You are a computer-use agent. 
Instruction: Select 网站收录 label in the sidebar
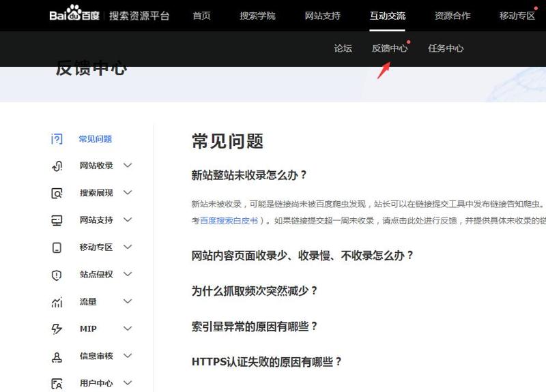click(96, 166)
